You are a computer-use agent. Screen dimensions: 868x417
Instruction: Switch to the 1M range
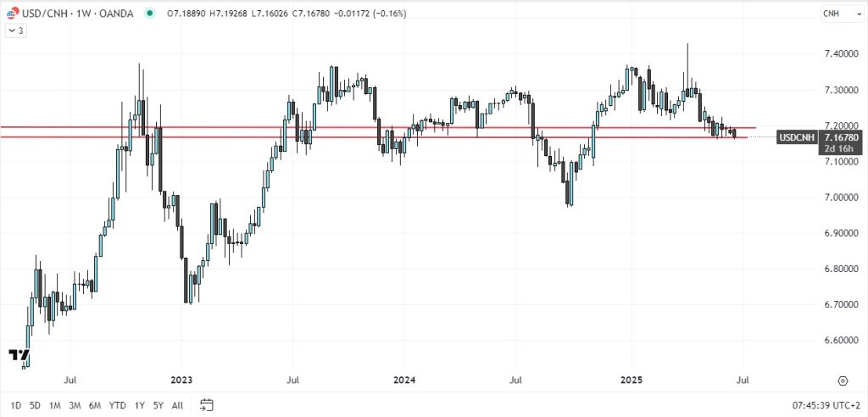click(x=54, y=405)
